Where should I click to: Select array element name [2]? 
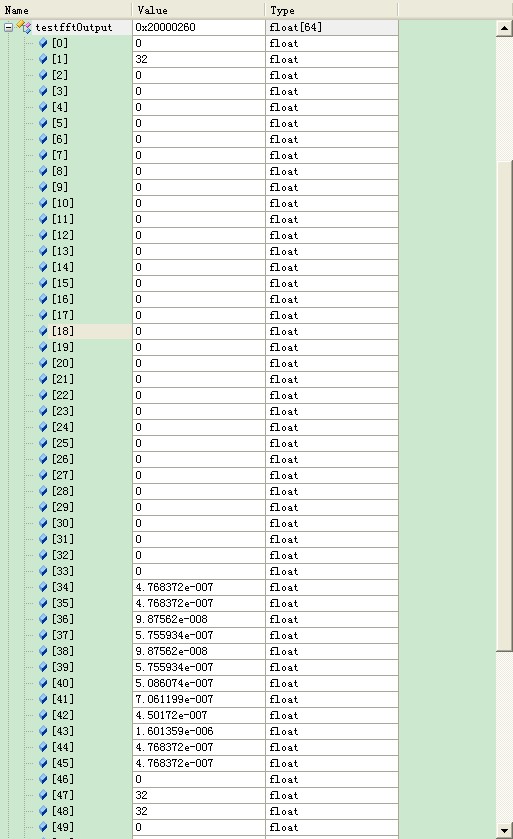(60, 75)
